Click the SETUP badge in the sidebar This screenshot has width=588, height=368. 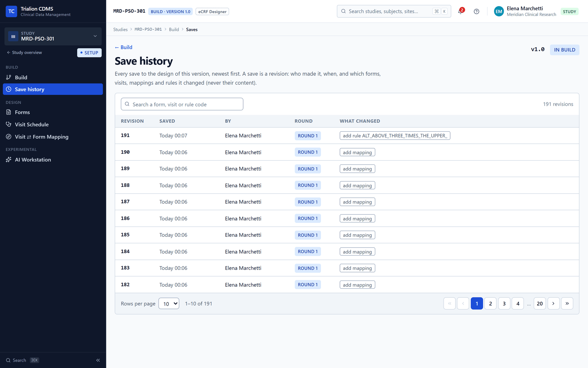pos(89,53)
